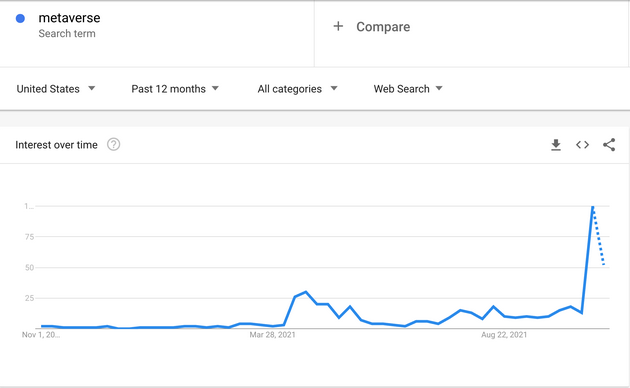Click the blue metaverse color dot
Screen dimensions: 630x388
pyautogui.click(x=20, y=18)
